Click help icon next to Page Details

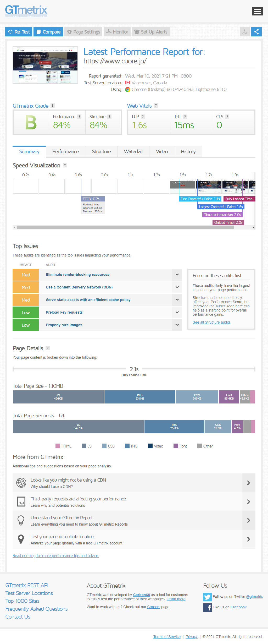coord(48,348)
